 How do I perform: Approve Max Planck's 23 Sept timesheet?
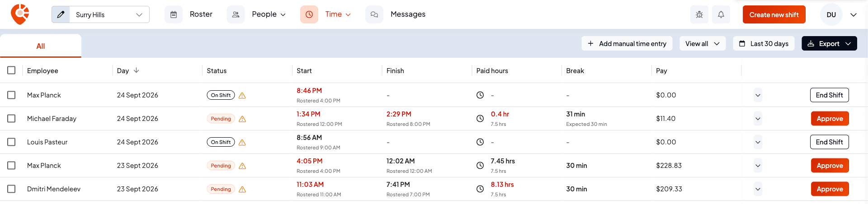830,166
